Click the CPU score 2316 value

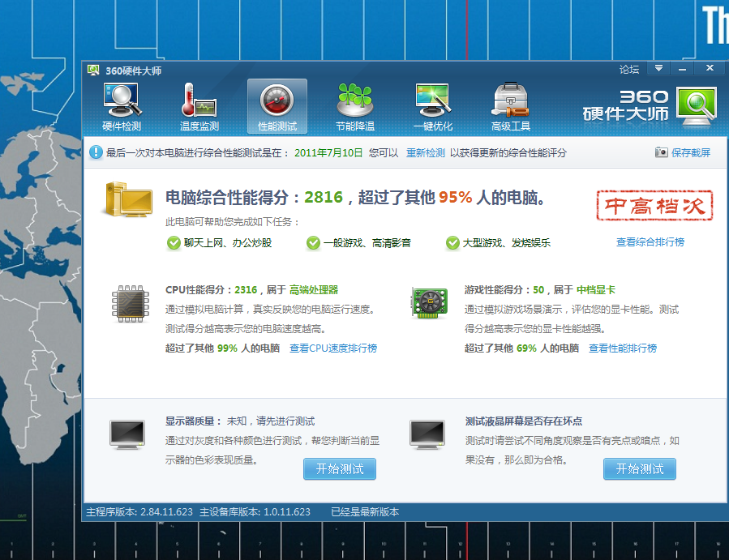(246, 290)
